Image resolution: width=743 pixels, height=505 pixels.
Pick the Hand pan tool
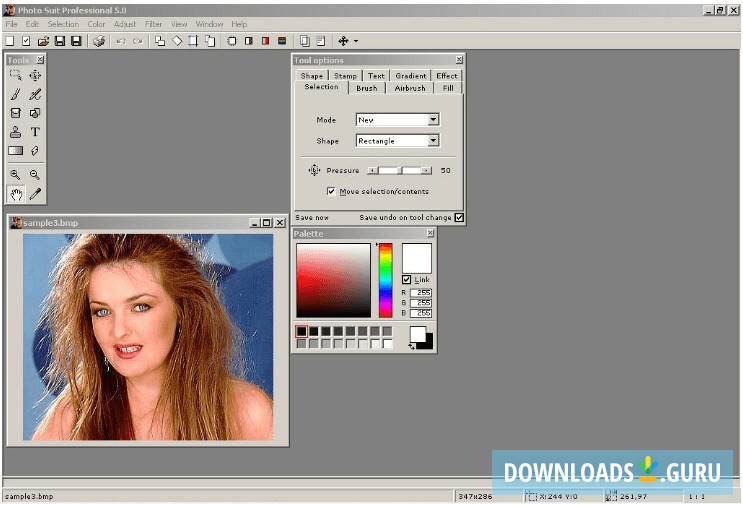(x=15, y=193)
